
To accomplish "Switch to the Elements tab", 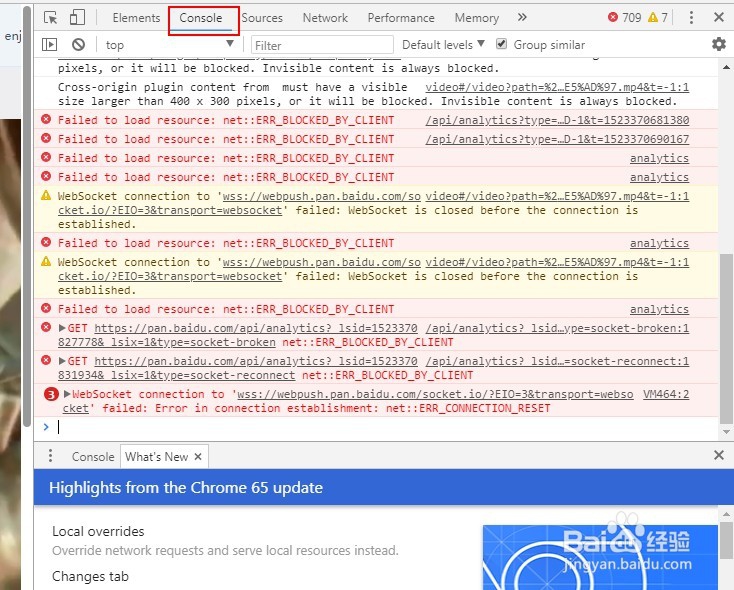I will pyautogui.click(x=136, y=18).
